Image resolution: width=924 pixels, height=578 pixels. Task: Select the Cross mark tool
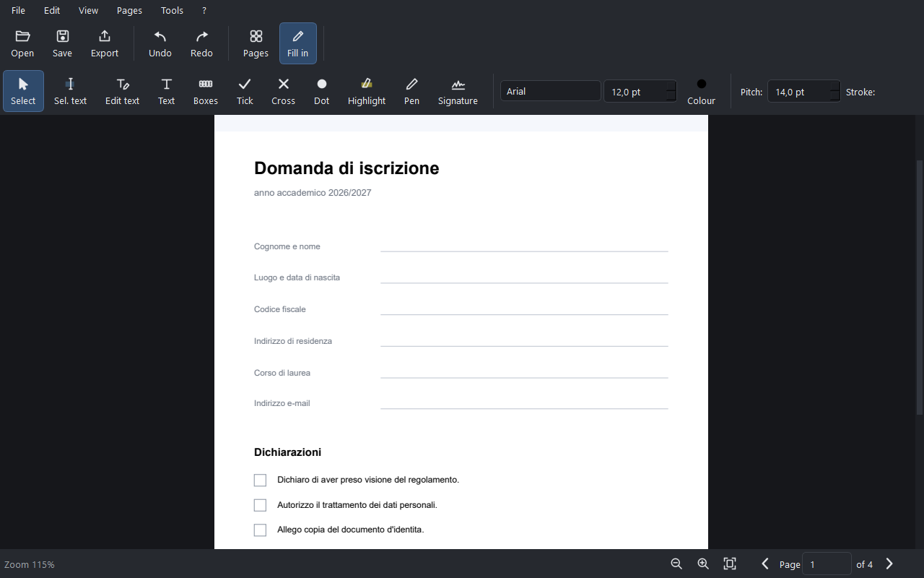[283, 91]
